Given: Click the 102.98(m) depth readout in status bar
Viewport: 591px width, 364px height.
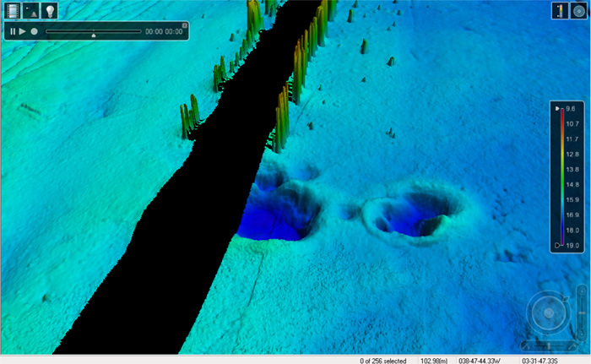Looking at the screenshot, I should pos(432,360).
